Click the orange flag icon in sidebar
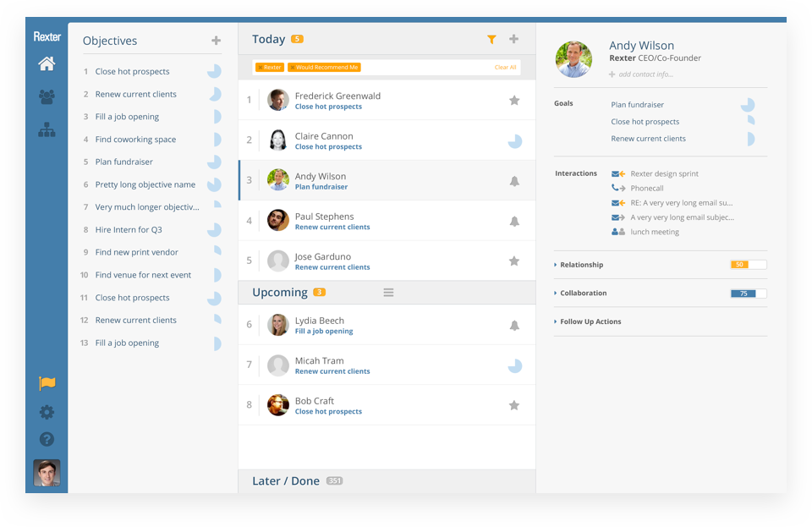 pos(47,383)
